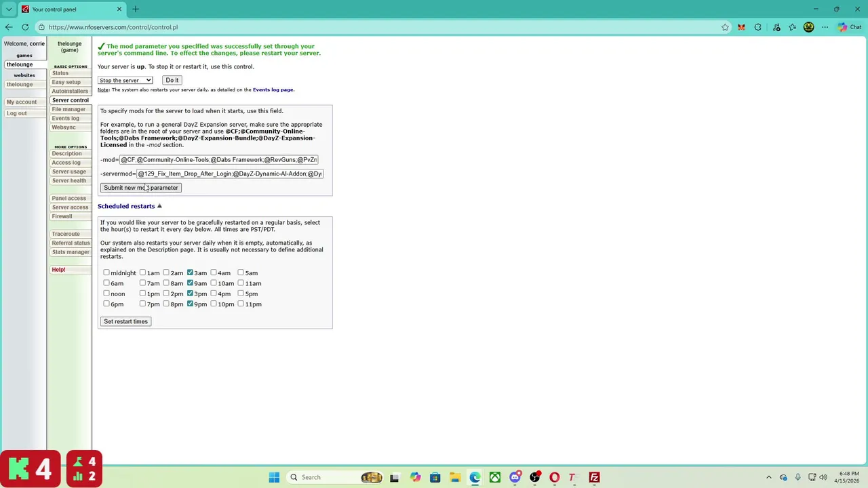The image size is (868, 488).
Task: Uncheck the 9am restart checkbox
Action: tap(190, 283)
